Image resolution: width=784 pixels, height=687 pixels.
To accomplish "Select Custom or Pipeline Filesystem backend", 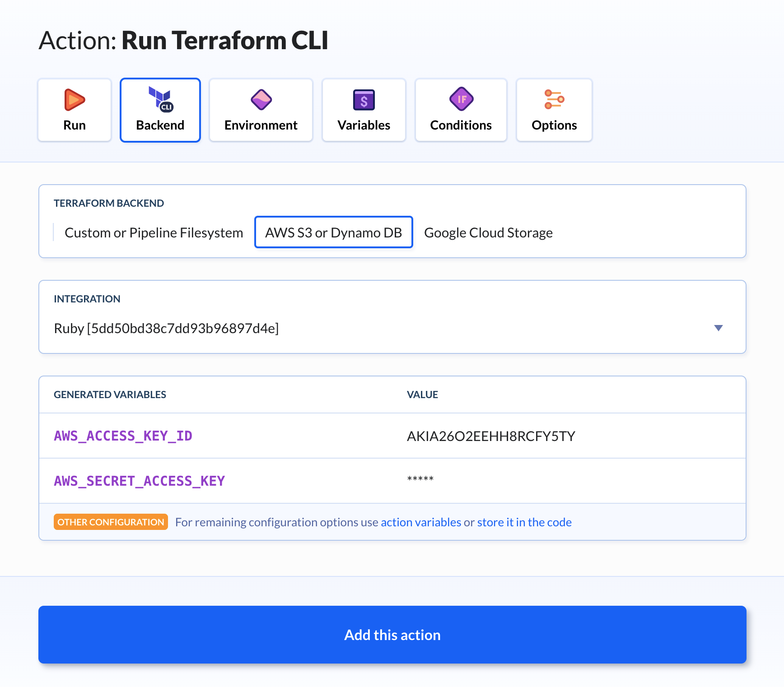I will tap(154, 232).
